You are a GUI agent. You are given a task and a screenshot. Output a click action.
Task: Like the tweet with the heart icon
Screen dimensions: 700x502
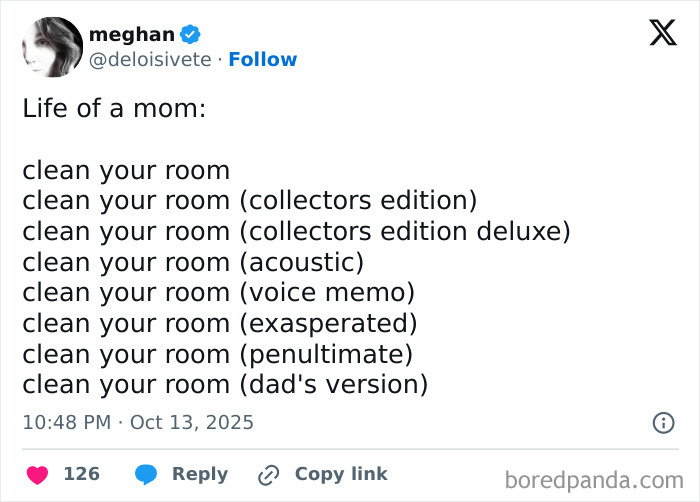37,474
